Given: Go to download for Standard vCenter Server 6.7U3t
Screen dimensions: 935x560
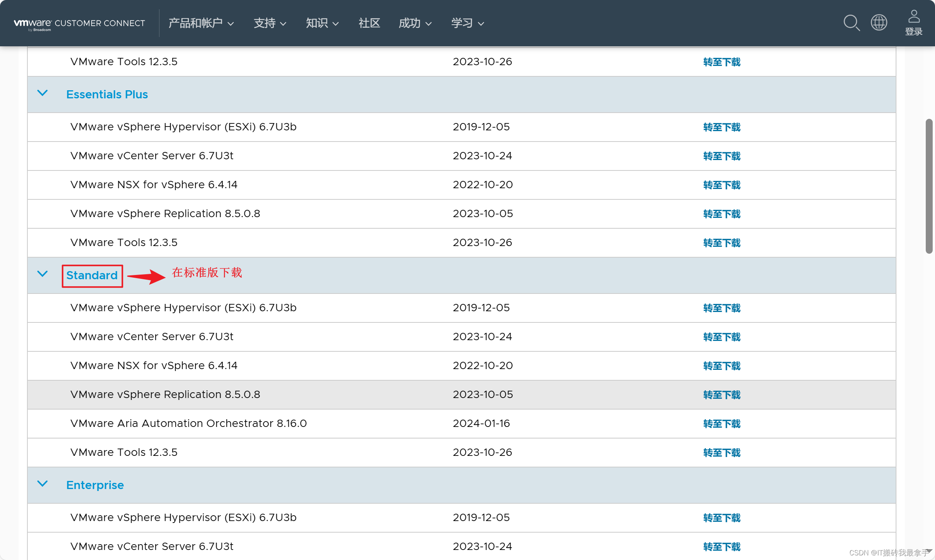Looking at the screenshot, I should [x=722, y=337].
